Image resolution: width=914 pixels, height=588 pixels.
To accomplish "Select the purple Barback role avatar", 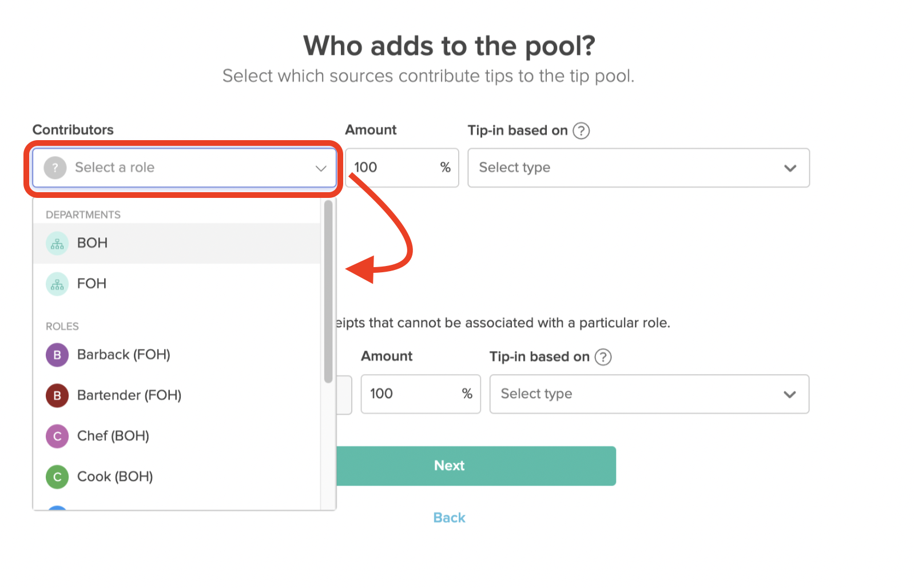I will 57,355.
